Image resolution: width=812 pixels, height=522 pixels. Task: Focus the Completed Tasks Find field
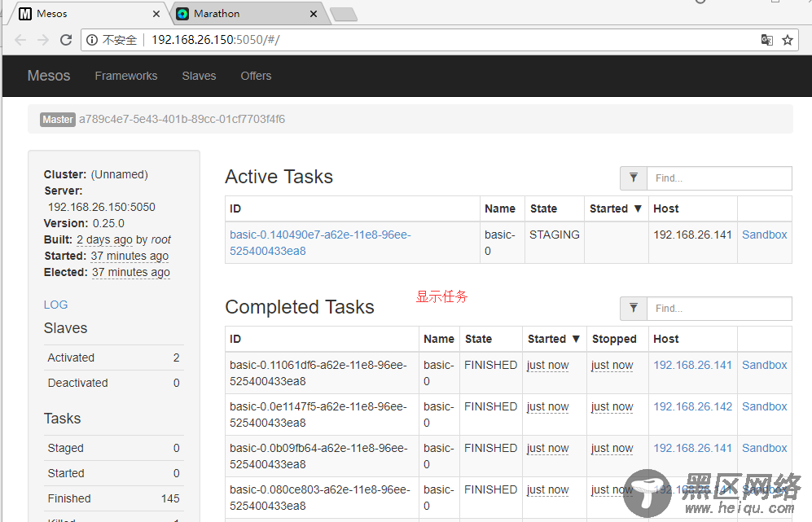719,309
